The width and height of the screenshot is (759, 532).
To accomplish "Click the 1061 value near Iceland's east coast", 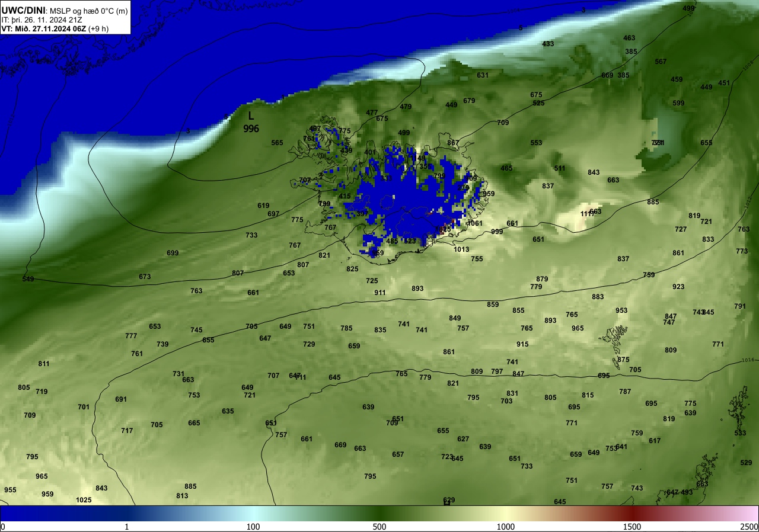I will coord(475,224).
